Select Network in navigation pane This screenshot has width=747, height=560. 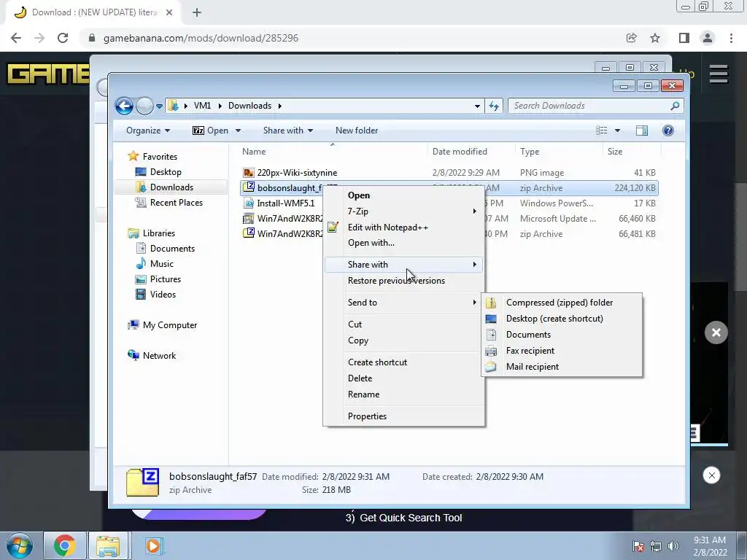[152, 356]
